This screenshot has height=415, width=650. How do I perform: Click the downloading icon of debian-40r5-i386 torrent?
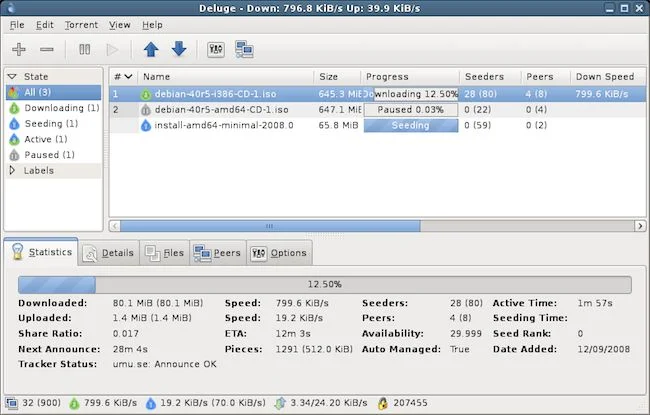coord(146,95)
